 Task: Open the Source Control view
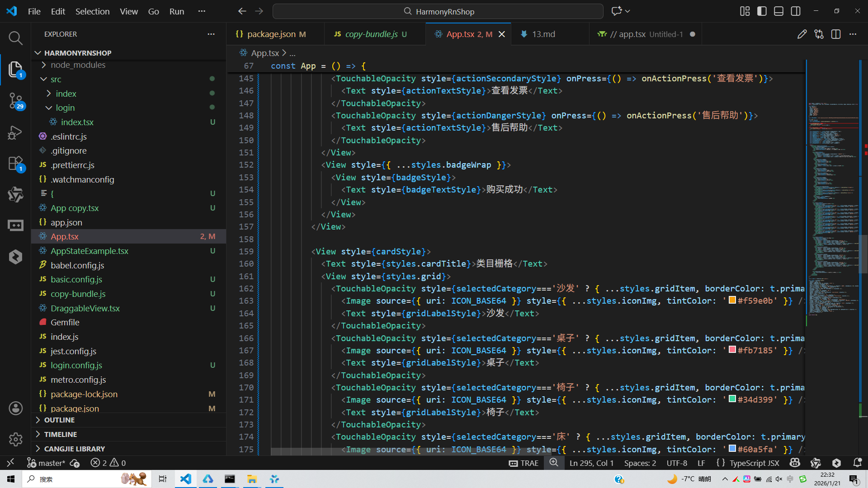pos(15,100)
